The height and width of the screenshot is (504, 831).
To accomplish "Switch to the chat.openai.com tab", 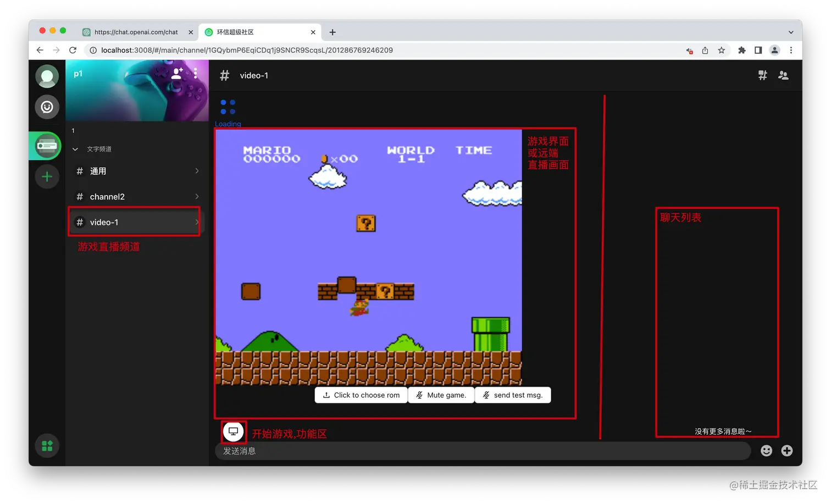I will click(x=136, y=32).
